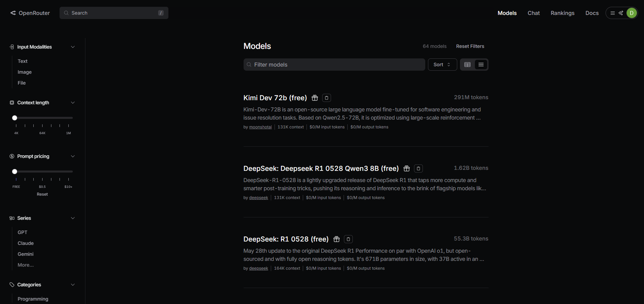644x304 pixels.
Task: Copy DeepSeek: R1 0528 (free) model ID
Action: tap(348, 239)
